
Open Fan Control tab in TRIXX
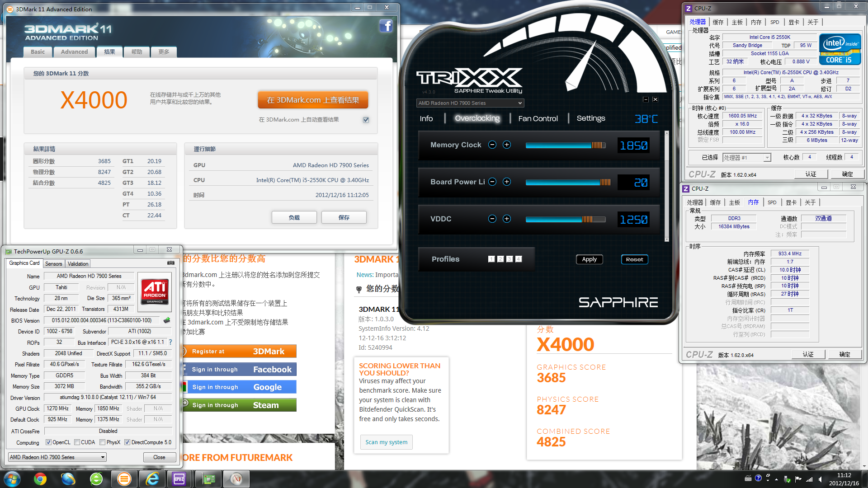click(x=538, y=118)
